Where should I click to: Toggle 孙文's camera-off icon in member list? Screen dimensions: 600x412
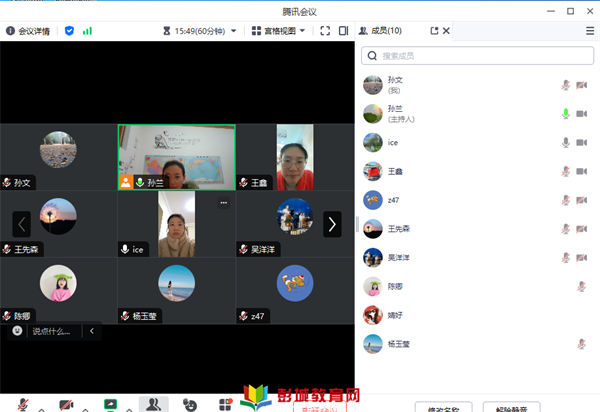tap(582, 85)
